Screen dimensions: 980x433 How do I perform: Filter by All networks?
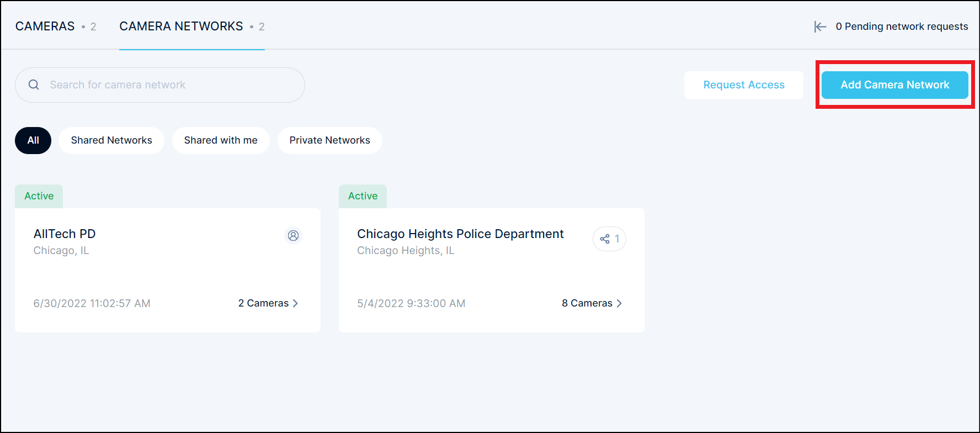pos(33,140)
